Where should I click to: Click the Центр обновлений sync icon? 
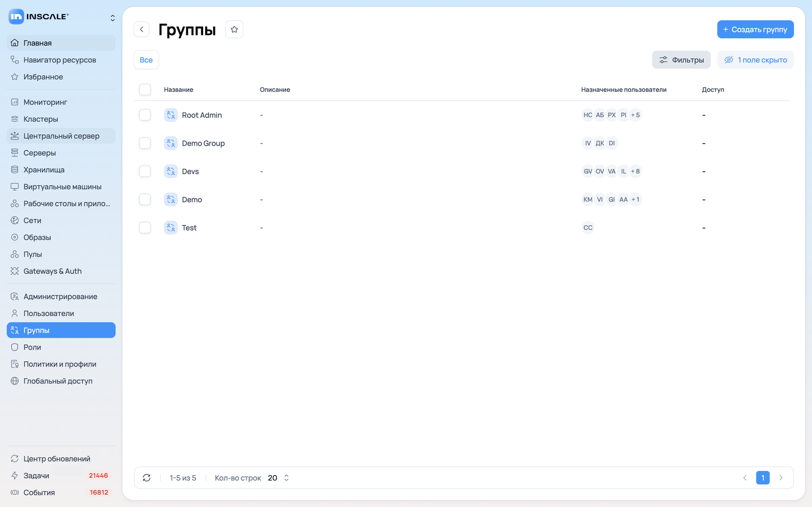tap(15, 458)
